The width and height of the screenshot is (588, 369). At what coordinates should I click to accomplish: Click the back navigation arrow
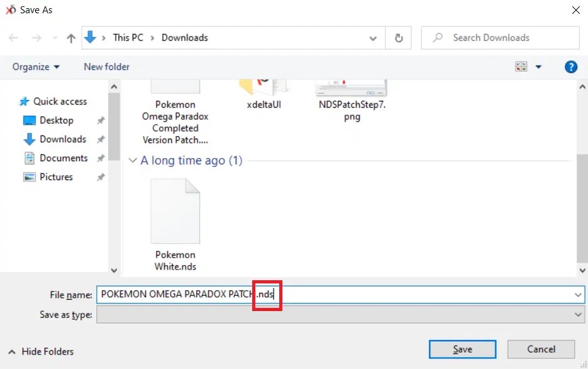pos(13,38)
